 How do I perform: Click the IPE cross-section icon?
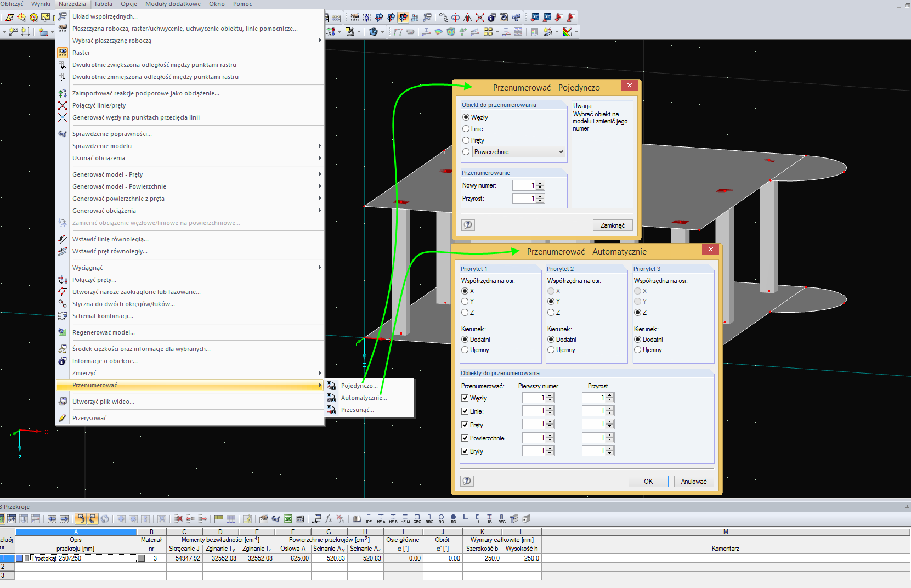click(369, 519)
